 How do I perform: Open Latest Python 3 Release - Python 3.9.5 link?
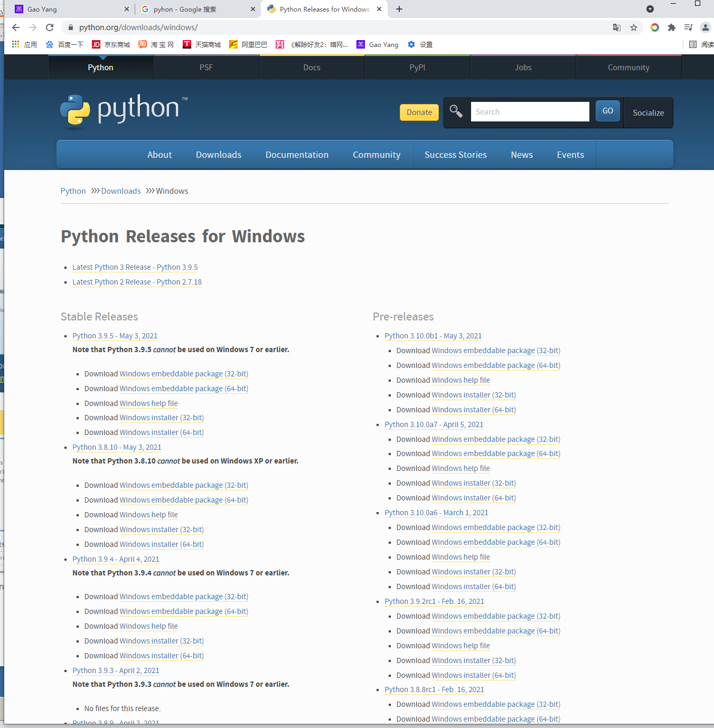pyautogui.click(x=135, y=267)
